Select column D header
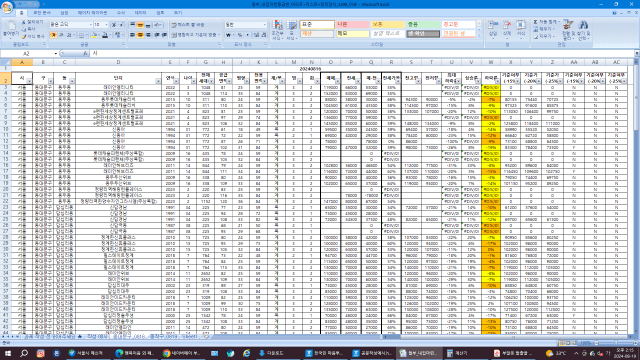The height and width of the screenshot is (360, 640). [x=118, y=62]
